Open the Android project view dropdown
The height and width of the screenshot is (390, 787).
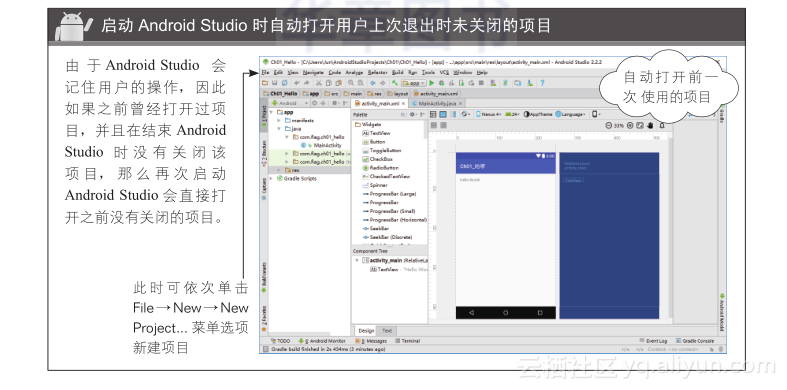pos(290,103)
